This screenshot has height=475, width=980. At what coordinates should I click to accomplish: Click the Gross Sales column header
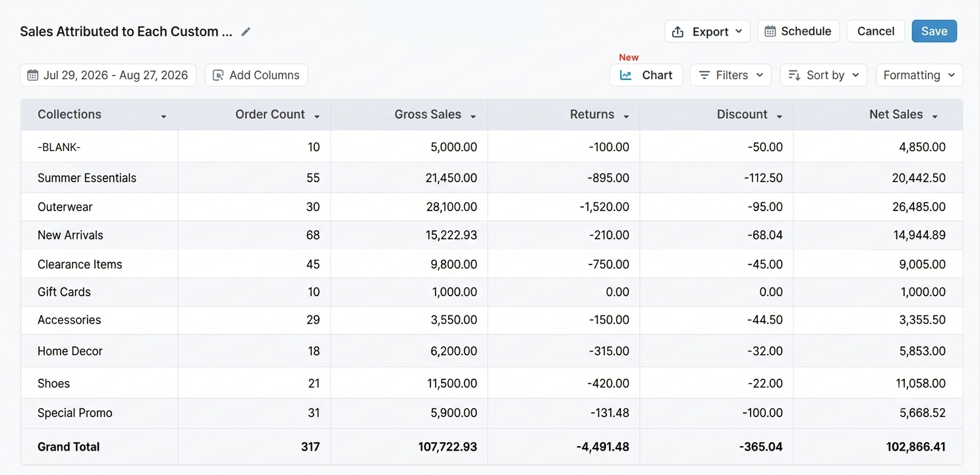pyautogui.click(x=409, y=115)
